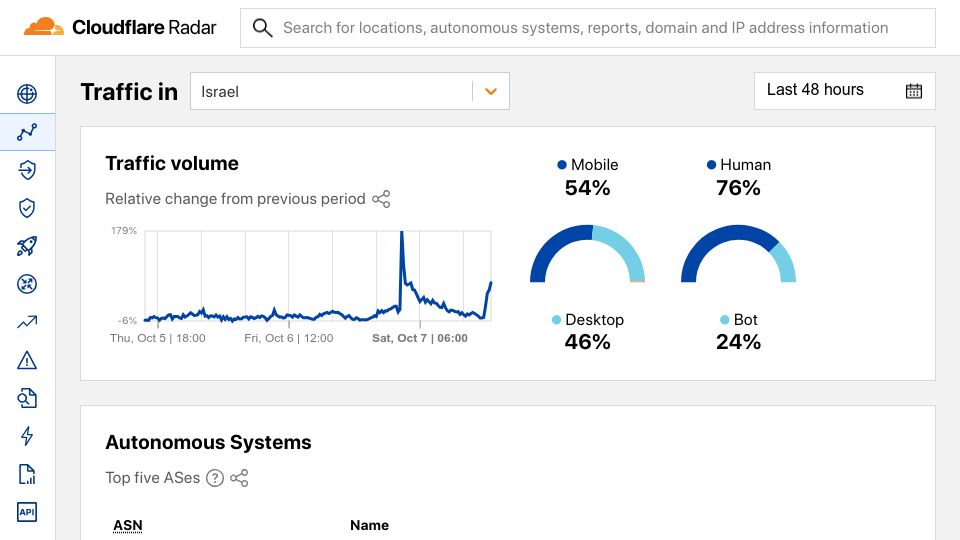Click the Human legend dot

(x=711, y=165)
